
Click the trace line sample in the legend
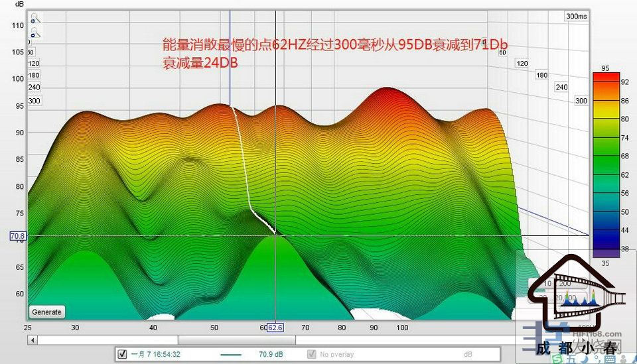pos(230,355)
